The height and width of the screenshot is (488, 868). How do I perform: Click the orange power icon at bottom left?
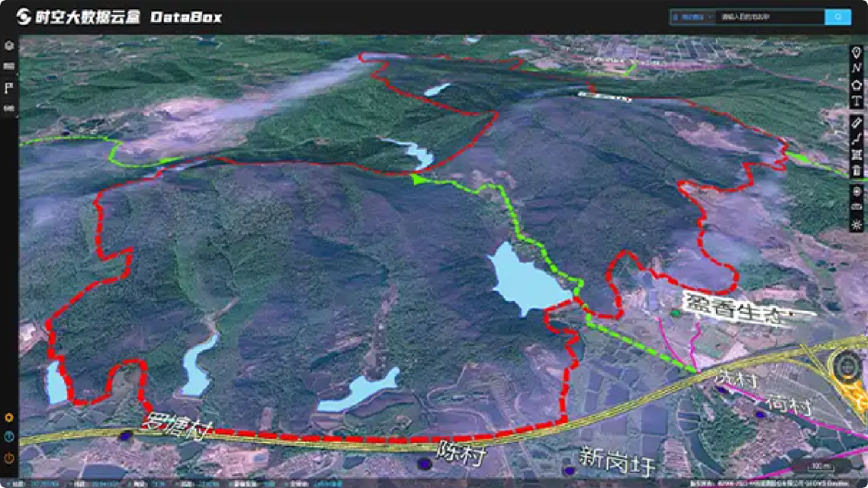pyautogui.click(x=9, y=457)
